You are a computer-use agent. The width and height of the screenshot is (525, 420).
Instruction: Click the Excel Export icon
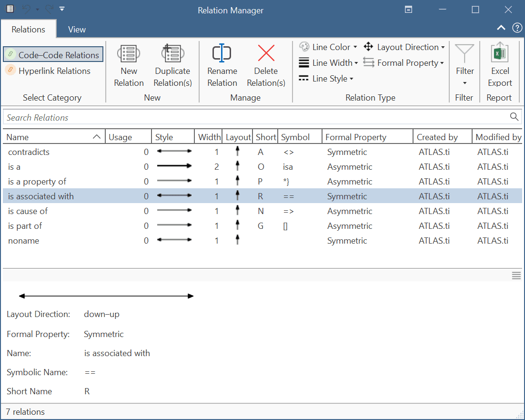tap(500, 52)
